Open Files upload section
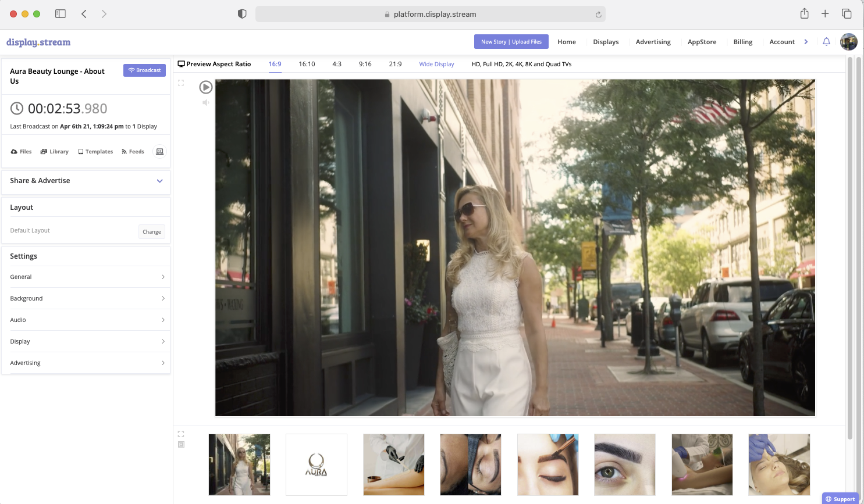Screen dimensions: 864x504 point(22,152)
